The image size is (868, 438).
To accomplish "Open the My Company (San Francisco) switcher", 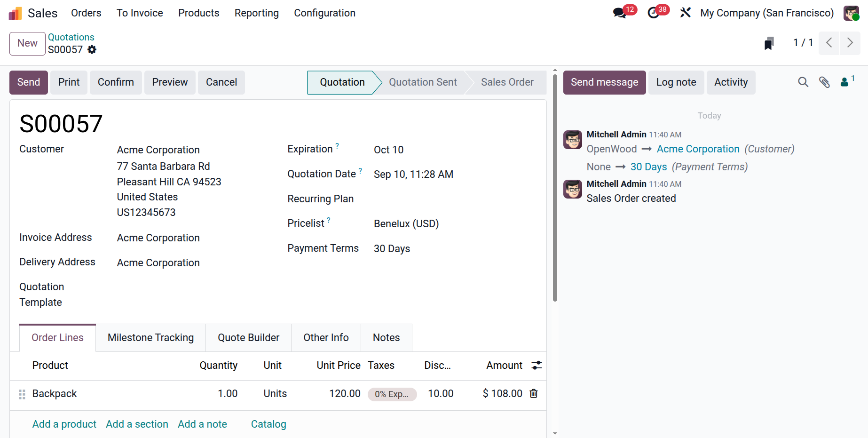I will click(x=767, y=13).
